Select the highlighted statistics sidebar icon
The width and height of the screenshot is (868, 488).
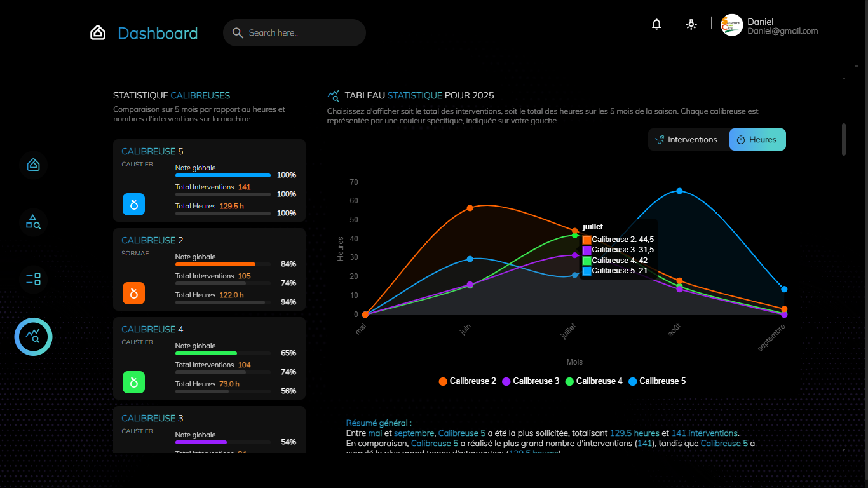point(33,337)
